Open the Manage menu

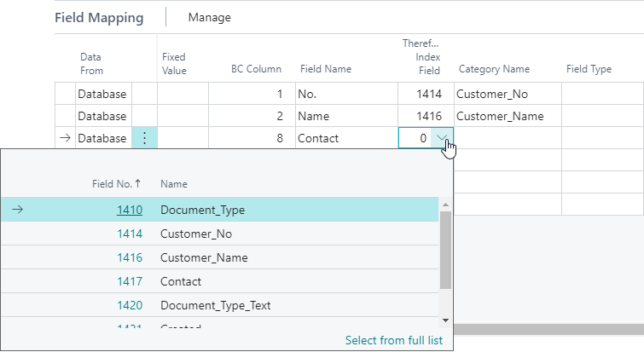pos(209,17)
